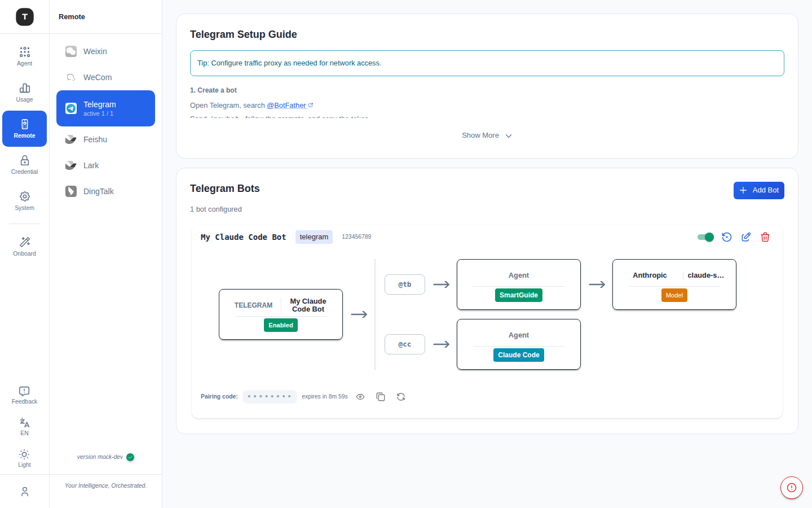The image size is (812, 508).
Task: Select the WeCom channel
Action: 106,77
